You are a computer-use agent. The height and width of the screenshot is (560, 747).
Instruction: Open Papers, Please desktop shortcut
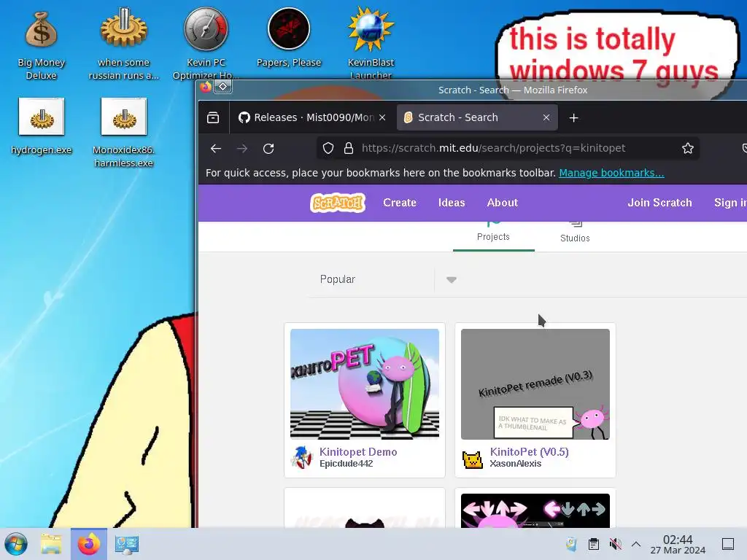[x=289, y=38]
